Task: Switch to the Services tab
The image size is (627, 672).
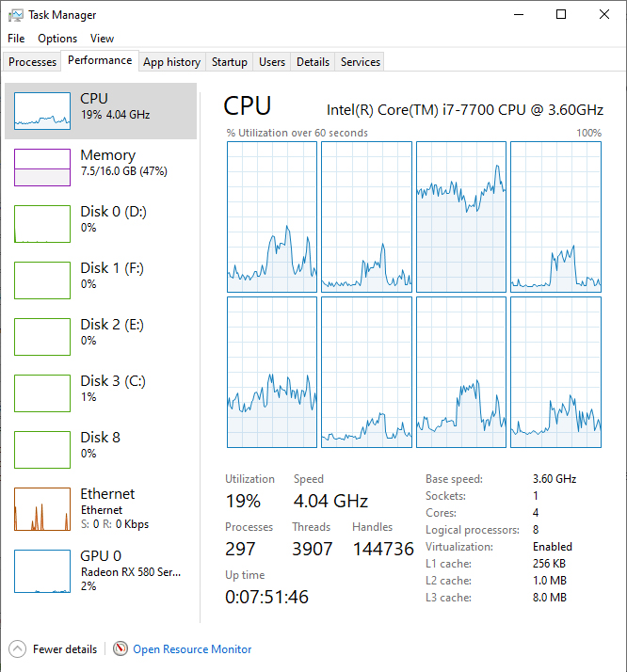Action: (x=360, y=62)
